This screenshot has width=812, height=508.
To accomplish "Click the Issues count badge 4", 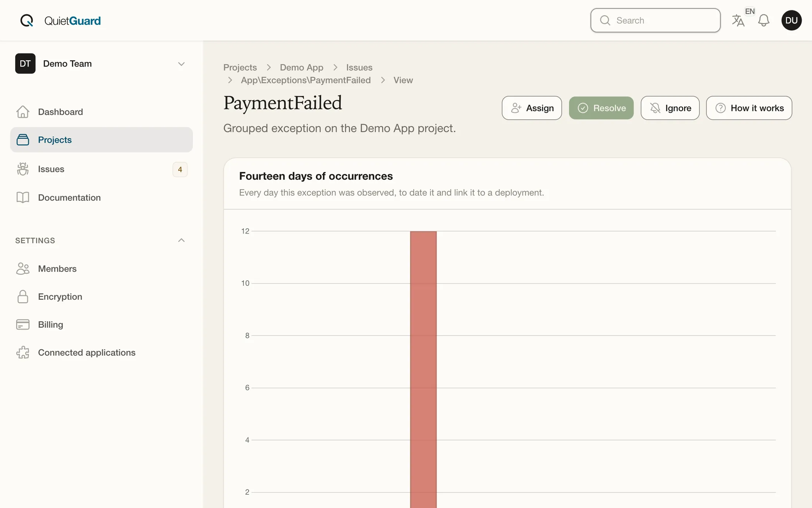I will [x=180, y=169].
